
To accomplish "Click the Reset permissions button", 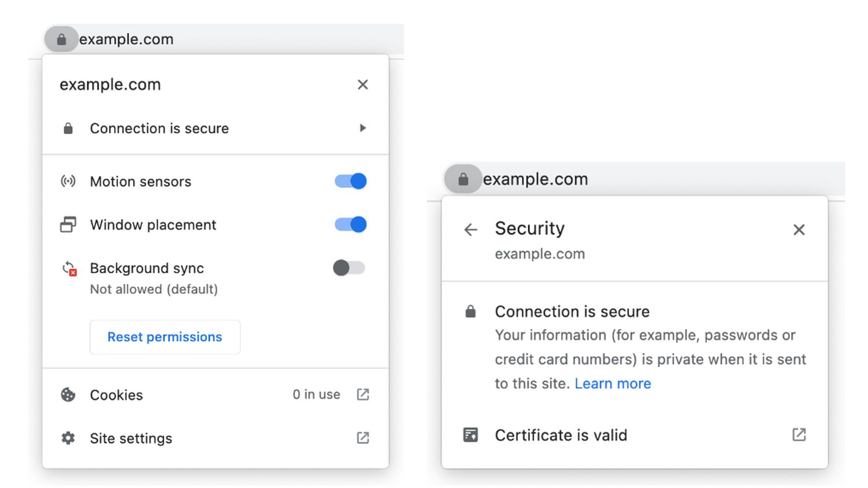I will (x=165, y=337).
